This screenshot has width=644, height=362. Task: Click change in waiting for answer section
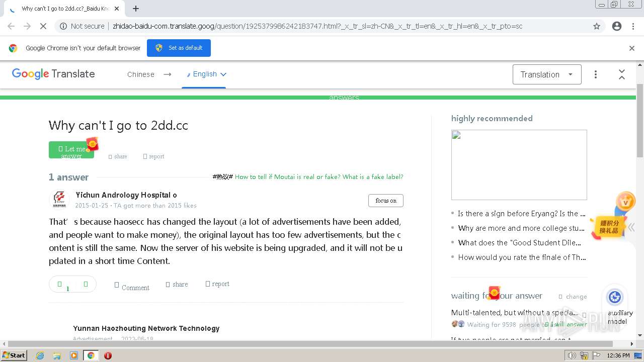click(573, 297)
